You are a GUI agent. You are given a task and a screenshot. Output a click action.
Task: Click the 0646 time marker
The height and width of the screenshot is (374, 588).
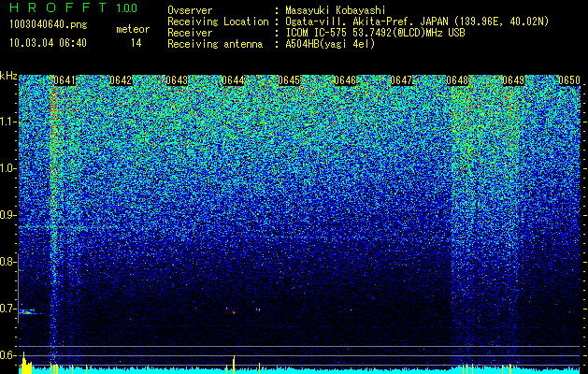345,80
